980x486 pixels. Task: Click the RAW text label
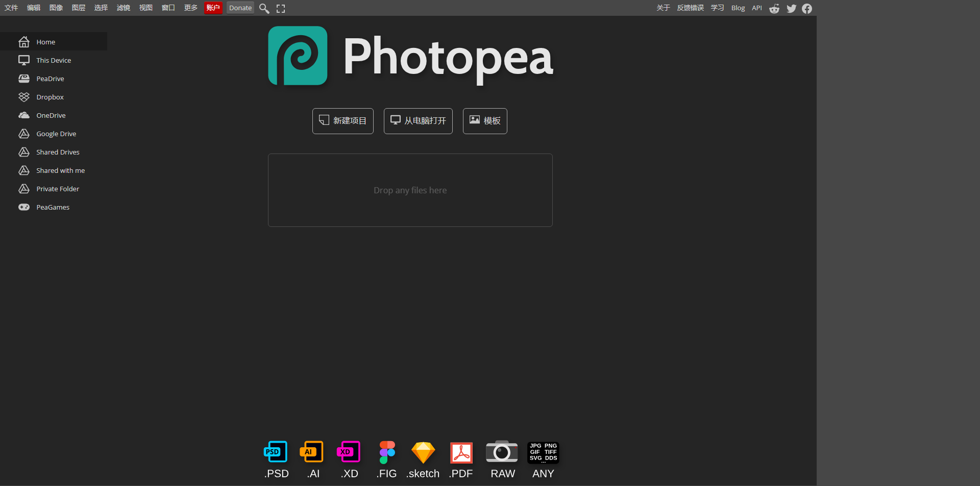[x=503, y=474]
